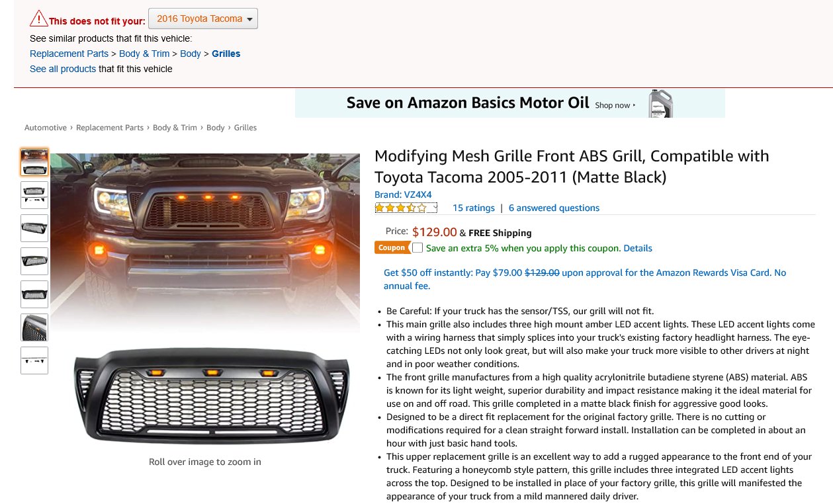Click See all products link
The image size is (833, 504).
tap(63, 69)
